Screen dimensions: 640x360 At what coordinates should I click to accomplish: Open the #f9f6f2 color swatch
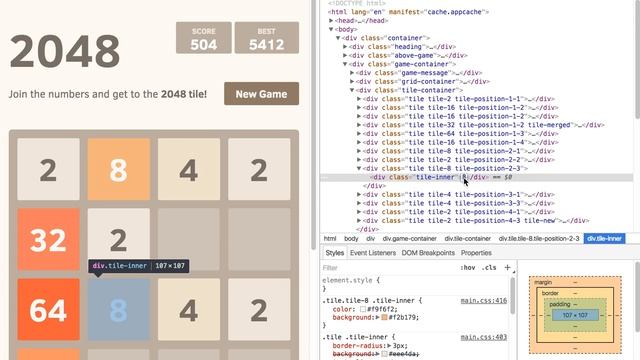[362, 309]
